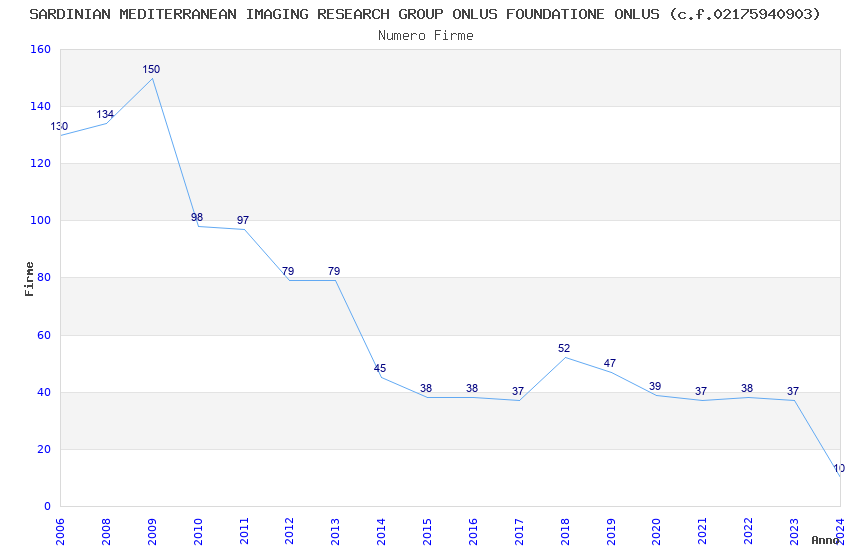
Task: Select the data label 52
Action: click(564, 348)
